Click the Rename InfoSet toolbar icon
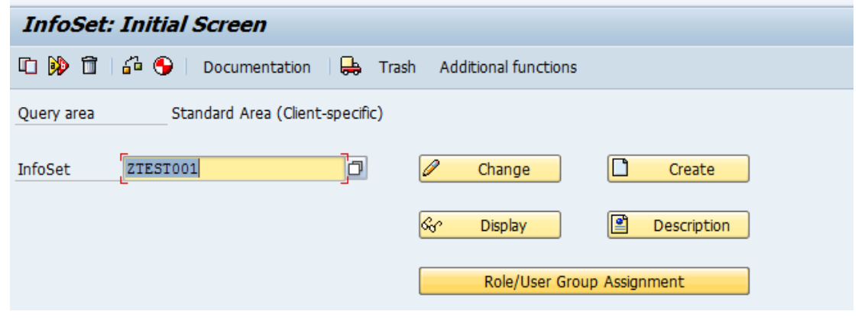868x318 pixels. click(x=58, y=67)
